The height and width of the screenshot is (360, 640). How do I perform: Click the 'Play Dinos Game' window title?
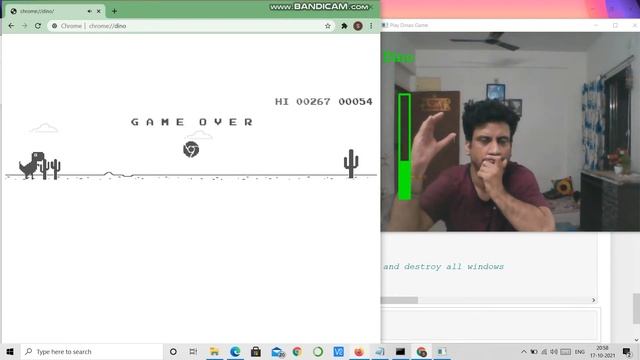point(409,25)
